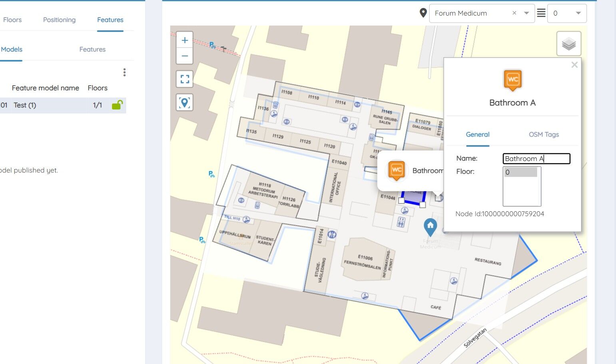Click the Informationspunkt label
616x364 pixels.
pyautogui.click(x=388, y=264)
